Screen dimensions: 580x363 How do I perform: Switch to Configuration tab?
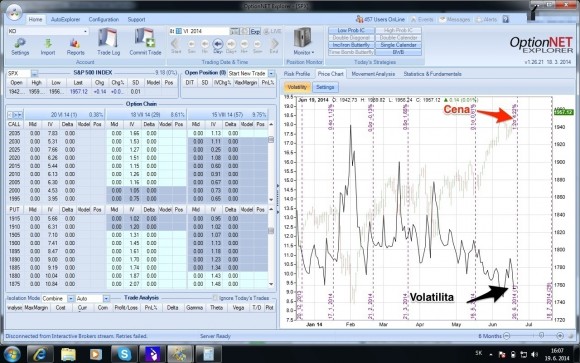[x=104, y=19]
